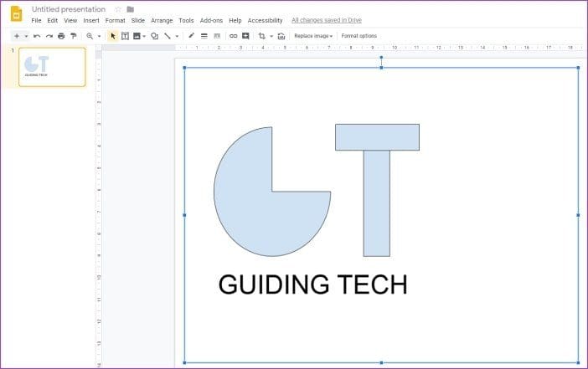588x369 pixels.
Task: Select slide 1 thumbnail in filmstrip
Action: point(52,67)
